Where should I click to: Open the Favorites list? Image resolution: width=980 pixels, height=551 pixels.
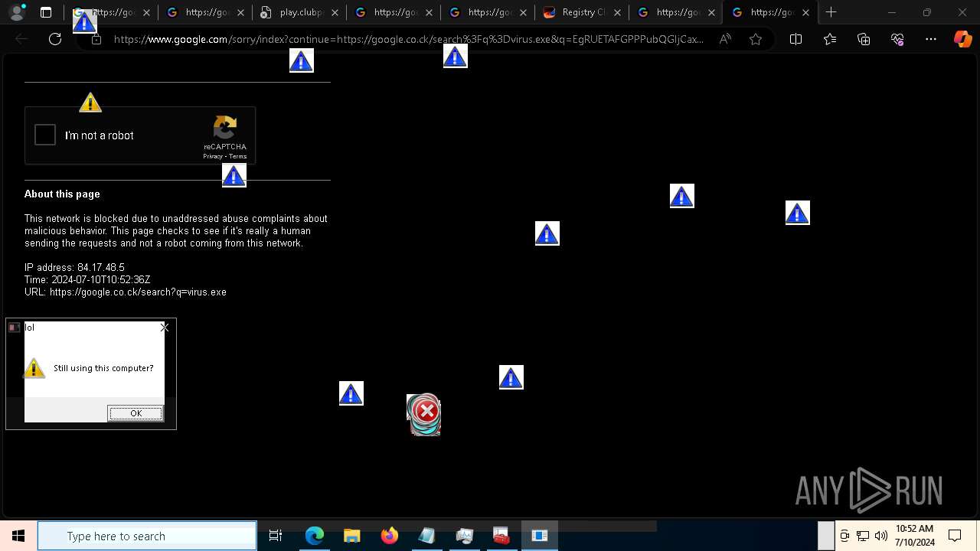830,39
